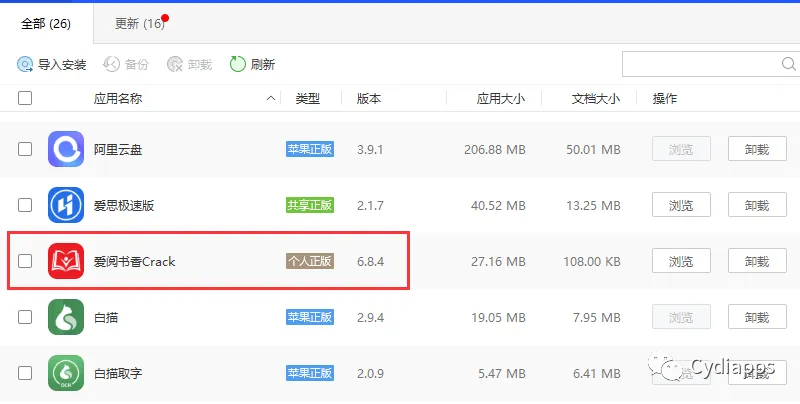The image size is (800, 404).
Task: Click the 19.05 MB size cell
Action: coord(498,318)
